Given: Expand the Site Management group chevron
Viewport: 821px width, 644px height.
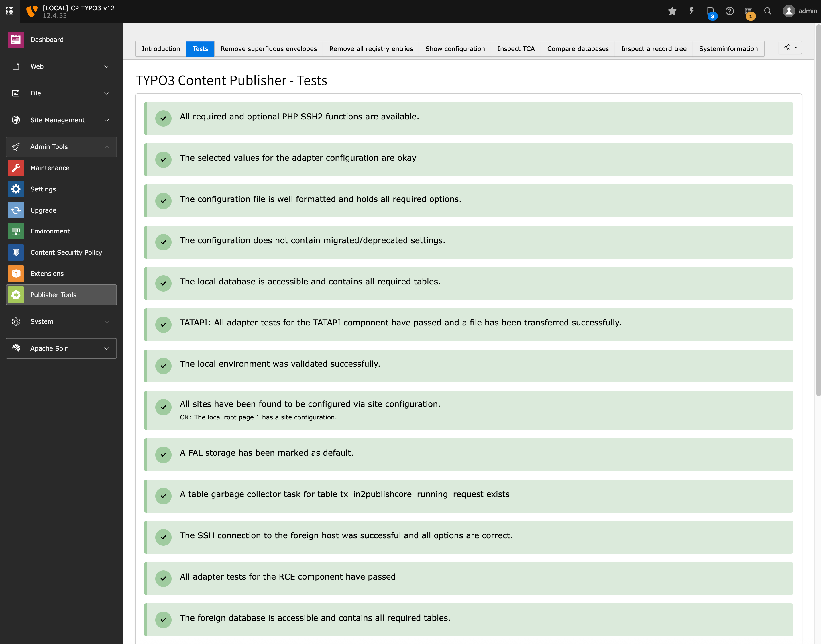Looking at the screenshot, I should (107, 120).
